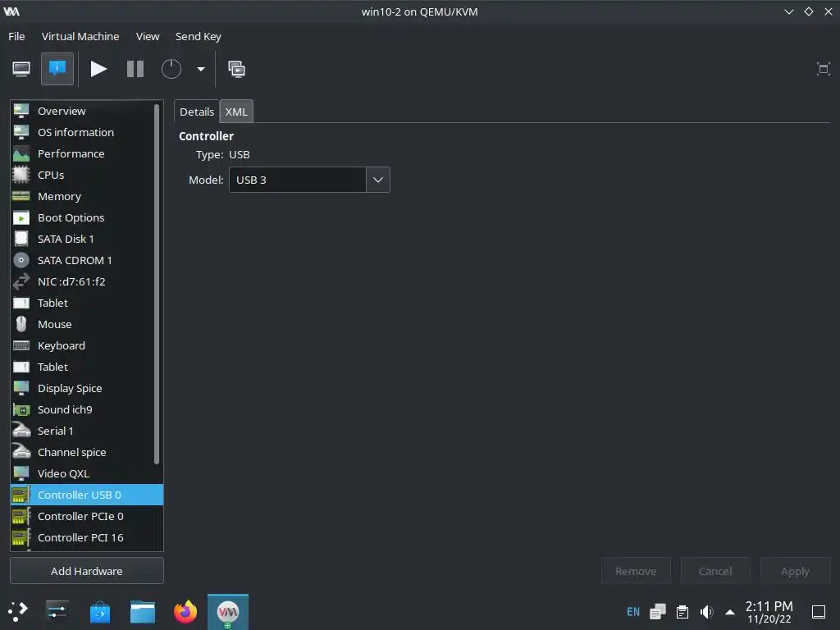Expand hidden system tray icons
This screenshot has height=630, width=840.
tap(729, 612)
